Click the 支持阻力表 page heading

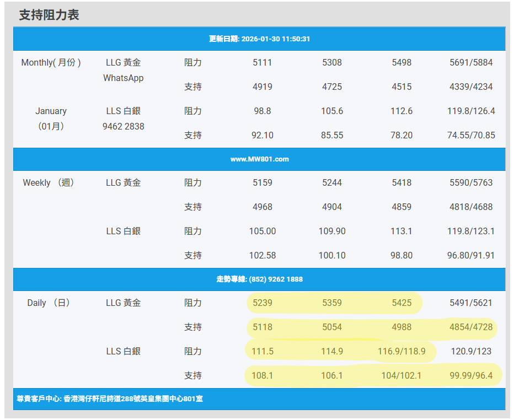[49, 15]
